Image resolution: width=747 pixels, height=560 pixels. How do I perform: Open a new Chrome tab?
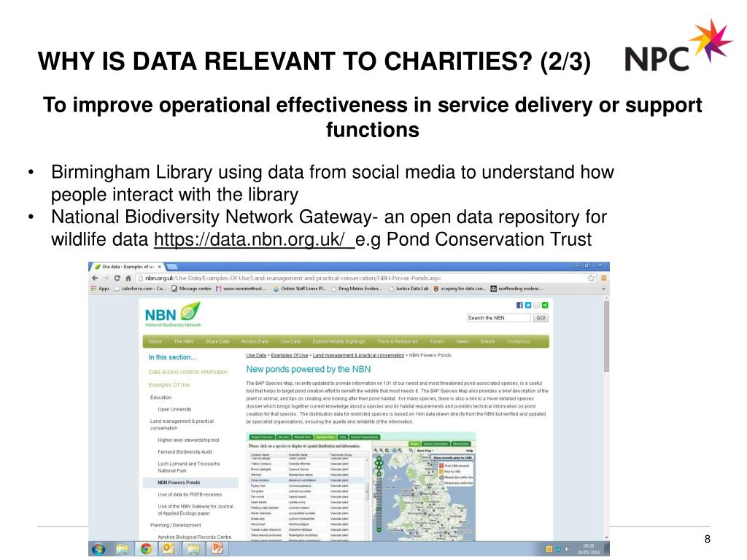172,267
